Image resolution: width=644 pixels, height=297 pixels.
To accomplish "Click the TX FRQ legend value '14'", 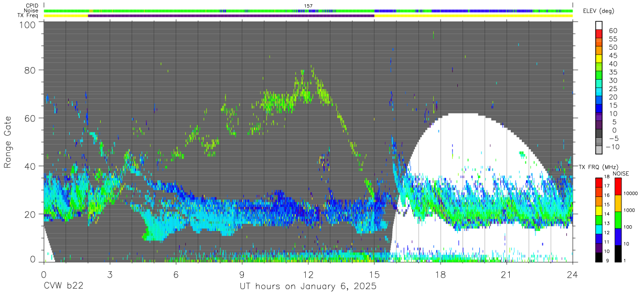I will (607, 214).
